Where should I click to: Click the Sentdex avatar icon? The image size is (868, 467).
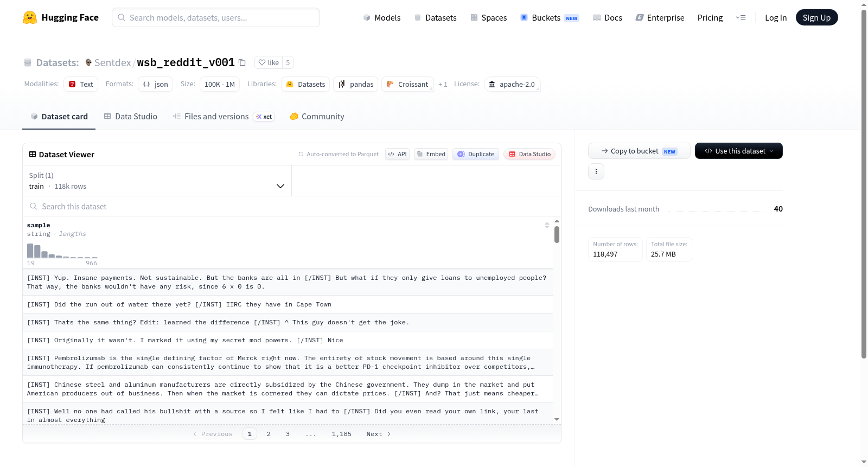tap(88, 62)
